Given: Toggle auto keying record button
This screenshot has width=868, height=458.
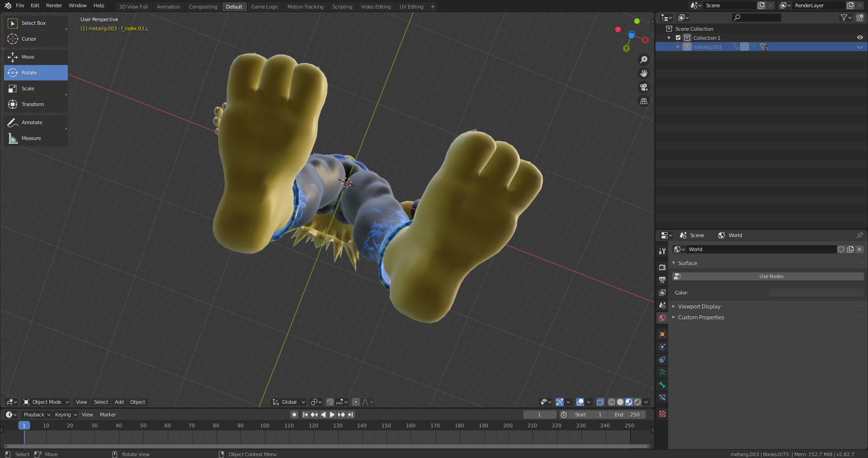Looking at the screenshot, I should point(294,415).
